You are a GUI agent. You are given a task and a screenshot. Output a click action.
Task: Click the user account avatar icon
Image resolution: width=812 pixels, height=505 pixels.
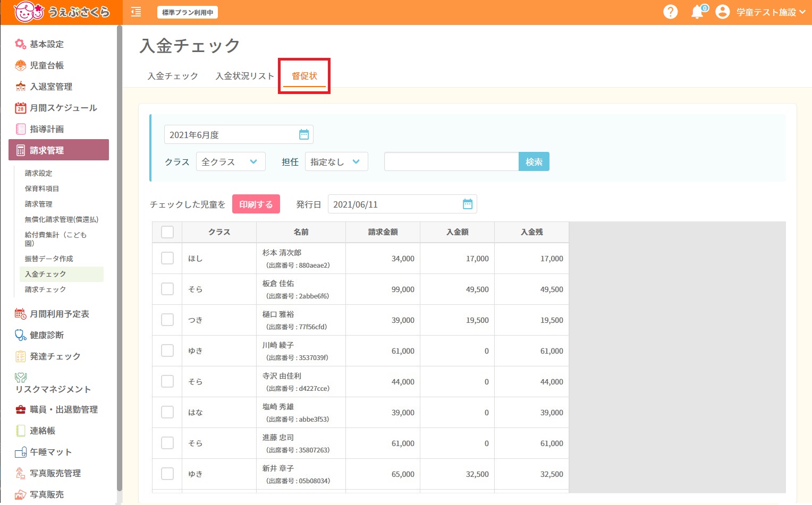(723, 12)
